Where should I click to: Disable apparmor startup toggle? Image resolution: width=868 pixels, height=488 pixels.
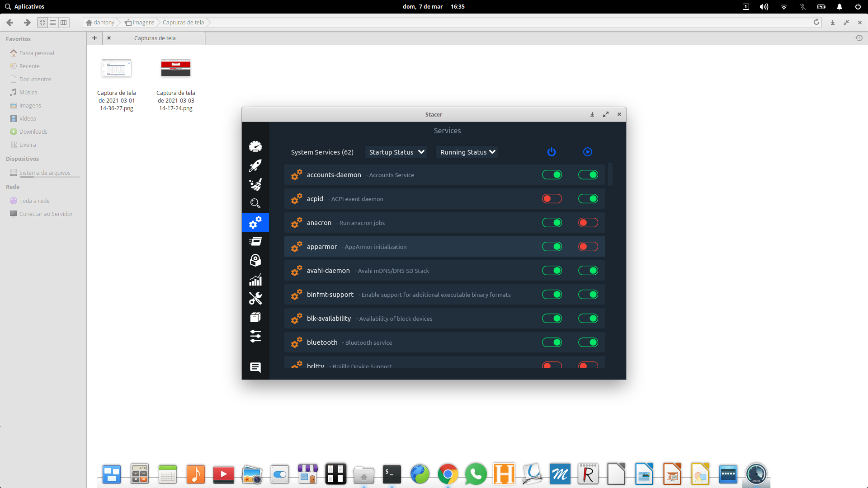coord(552,247)
